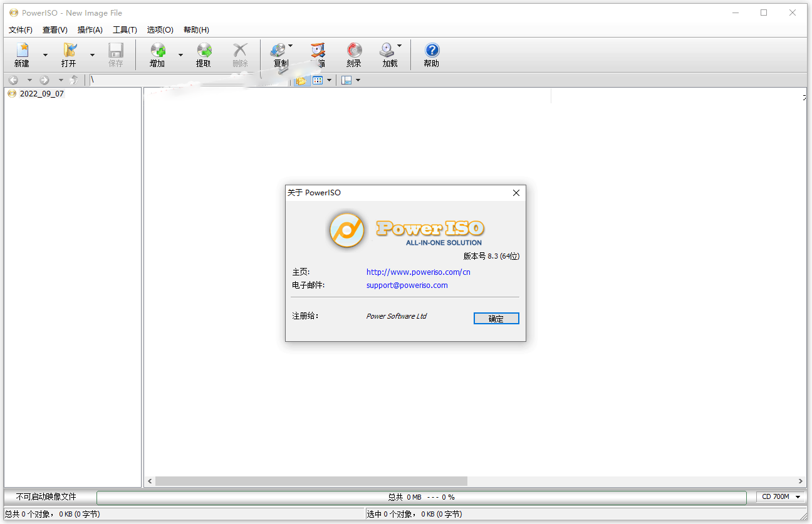Expand the 打开 dropdown arrow
The height and width of the screenshot is (524, 812).
tap(92, 55)
